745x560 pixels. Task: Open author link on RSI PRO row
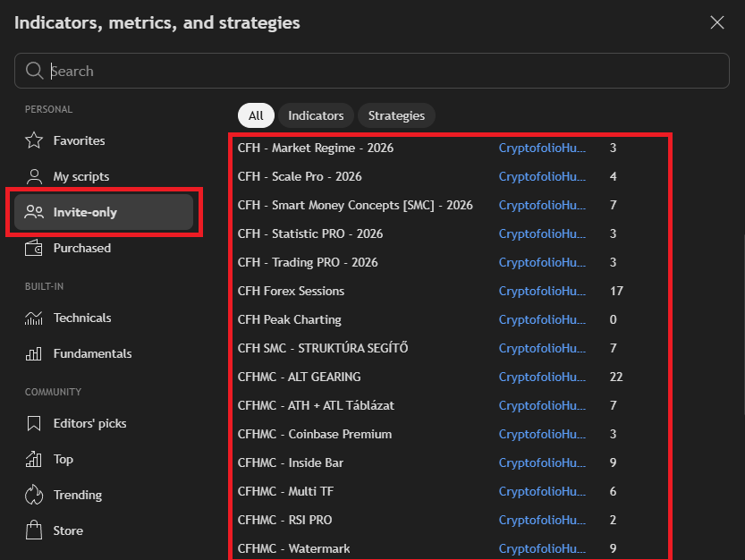click(x=542, y=520)
